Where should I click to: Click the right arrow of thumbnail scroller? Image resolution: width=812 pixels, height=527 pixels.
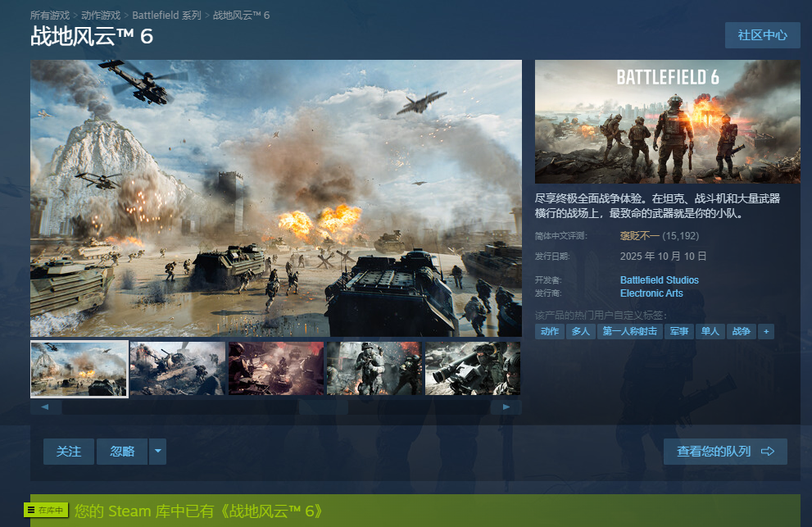pyautogui.click(x=506, y=407)
